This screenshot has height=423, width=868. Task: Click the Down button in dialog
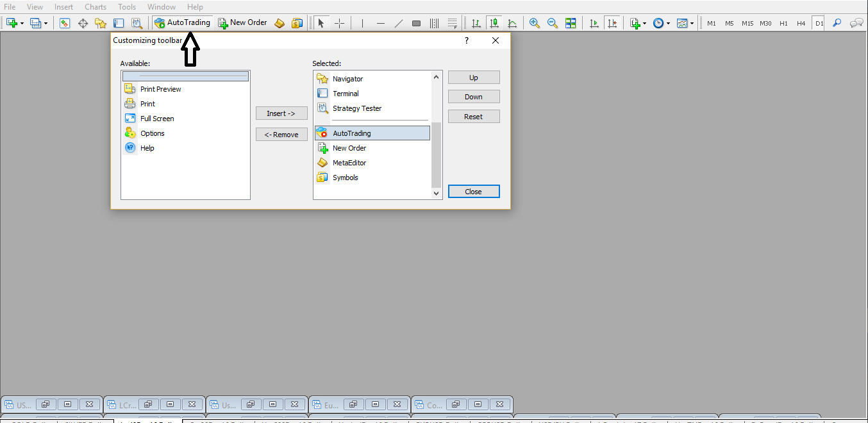point(474,97)
